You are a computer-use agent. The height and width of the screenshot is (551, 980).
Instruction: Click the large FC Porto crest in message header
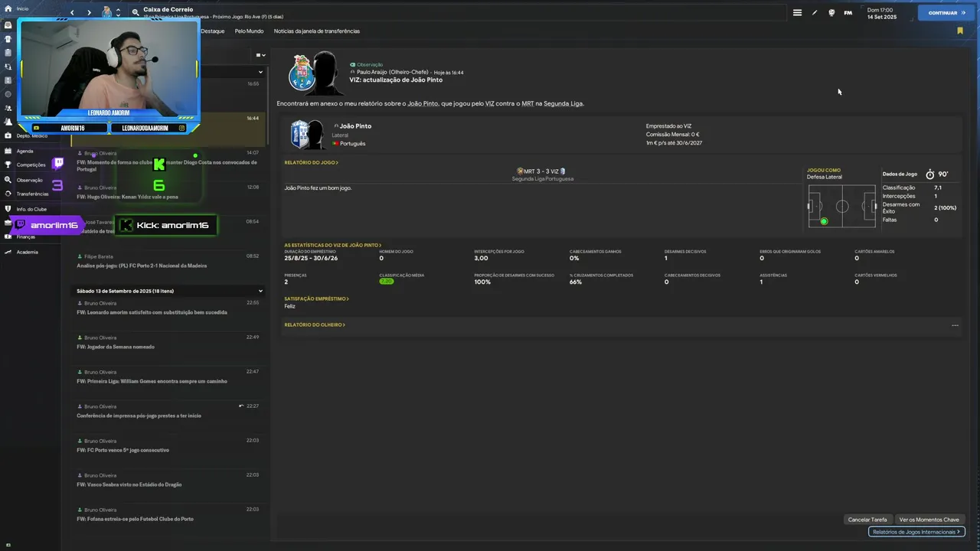(x=300, y=73)
